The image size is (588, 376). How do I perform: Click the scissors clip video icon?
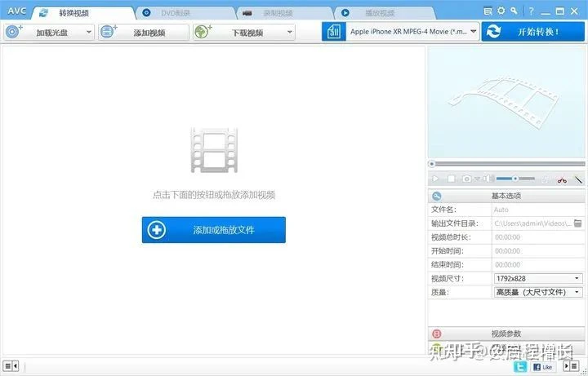562,179
